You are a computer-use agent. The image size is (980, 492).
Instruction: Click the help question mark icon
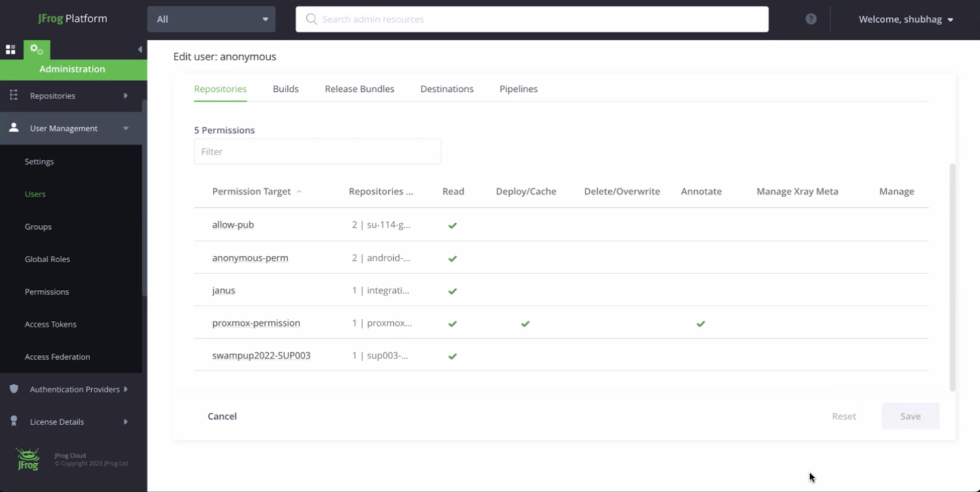(811, 19)
